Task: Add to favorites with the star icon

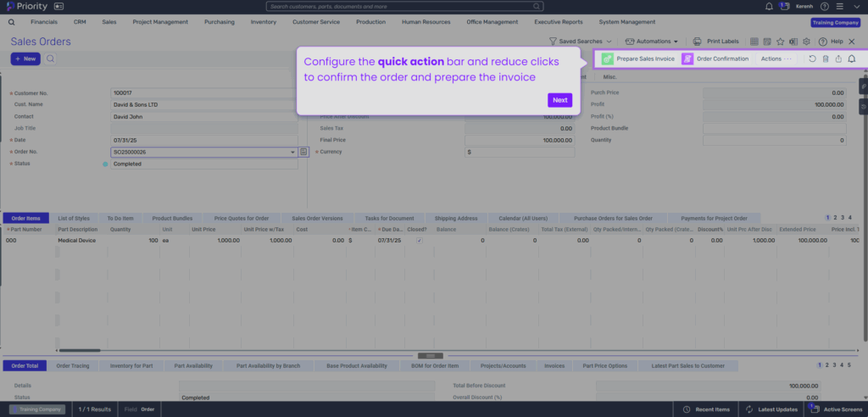Action: click(781, 42)
